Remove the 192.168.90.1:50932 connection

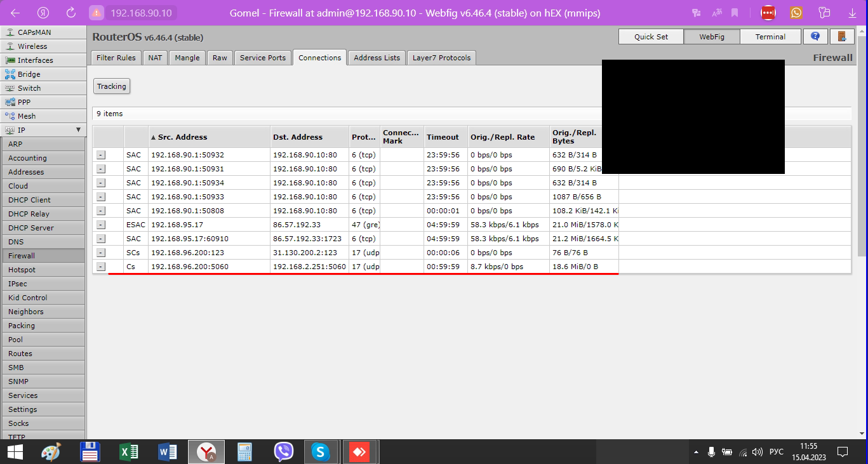click(x=101, y=155)
